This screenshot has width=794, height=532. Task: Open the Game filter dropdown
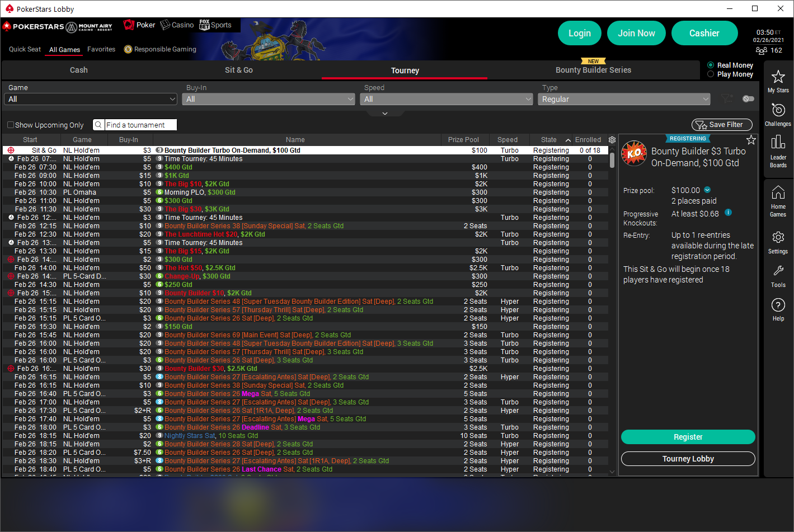coord(91,99)
